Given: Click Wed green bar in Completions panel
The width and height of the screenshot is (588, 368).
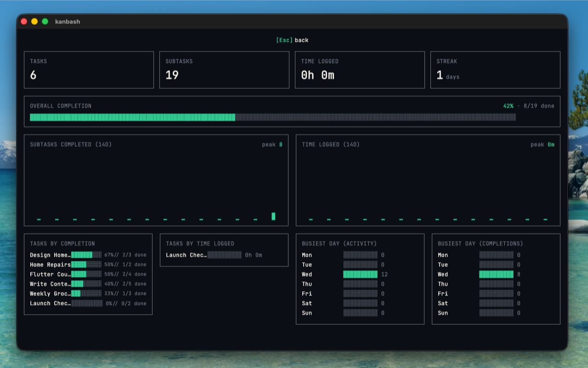Looking at the screenshot, I should (496, 274).
